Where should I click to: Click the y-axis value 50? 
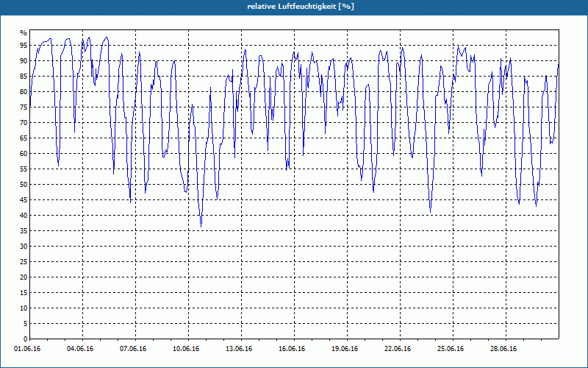coord(24,185)
